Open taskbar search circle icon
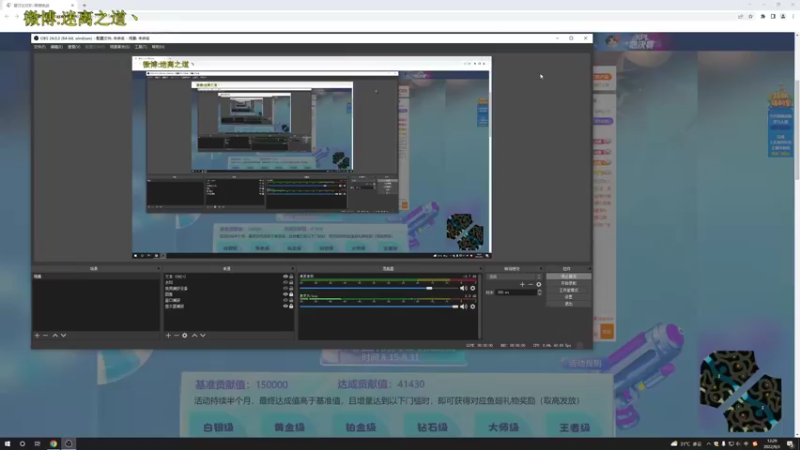The image size is (800, 450). point(22,444)
